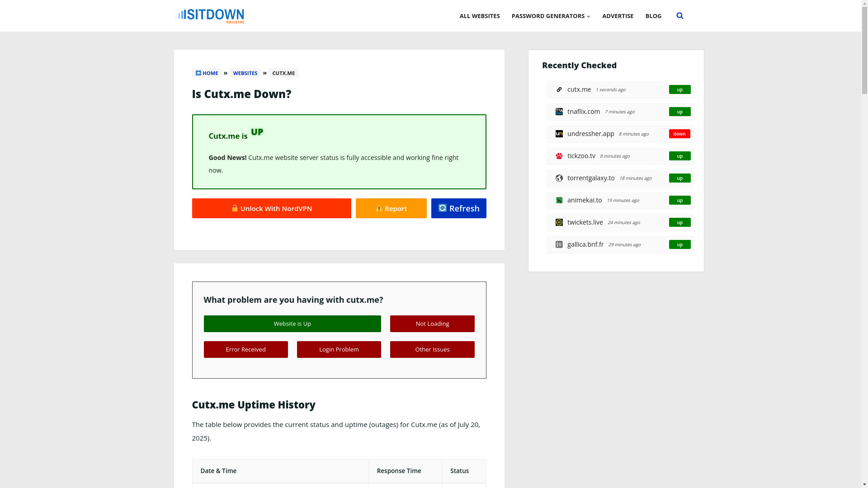Open animekai.to link
This screenshot has height=488, width=868.
pos(584,200)
